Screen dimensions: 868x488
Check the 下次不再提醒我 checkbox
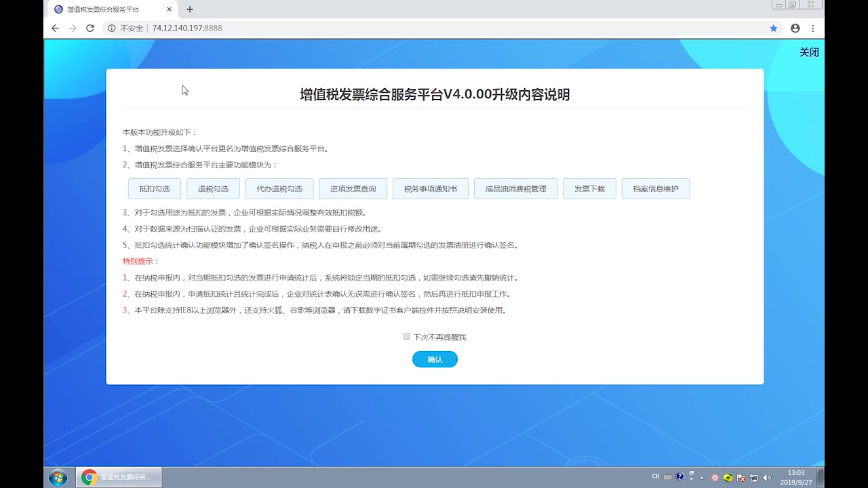point(407,336)
